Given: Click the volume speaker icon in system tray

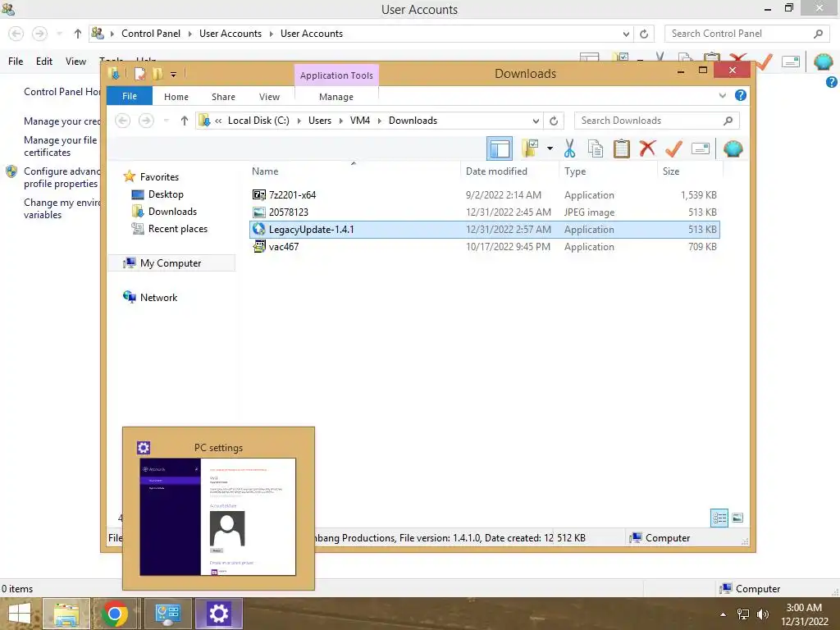Looking at the screenshot, I should [x=762, y=614].
